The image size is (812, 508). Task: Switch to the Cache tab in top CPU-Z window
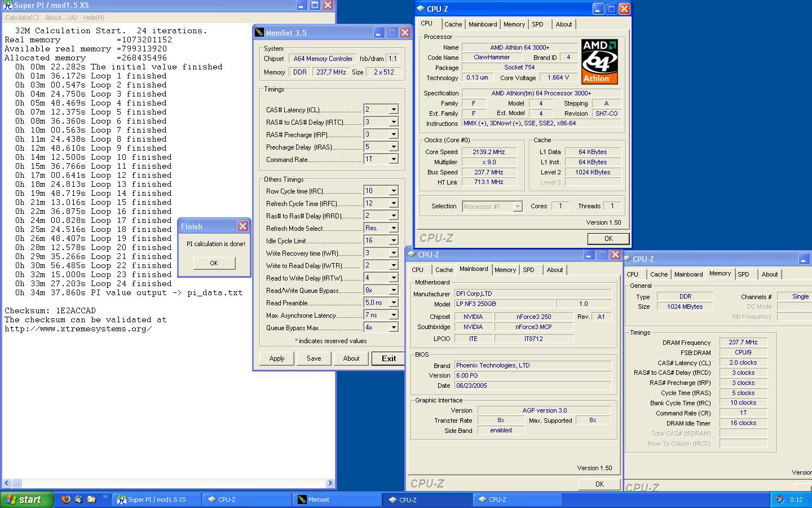coord(453,24)
